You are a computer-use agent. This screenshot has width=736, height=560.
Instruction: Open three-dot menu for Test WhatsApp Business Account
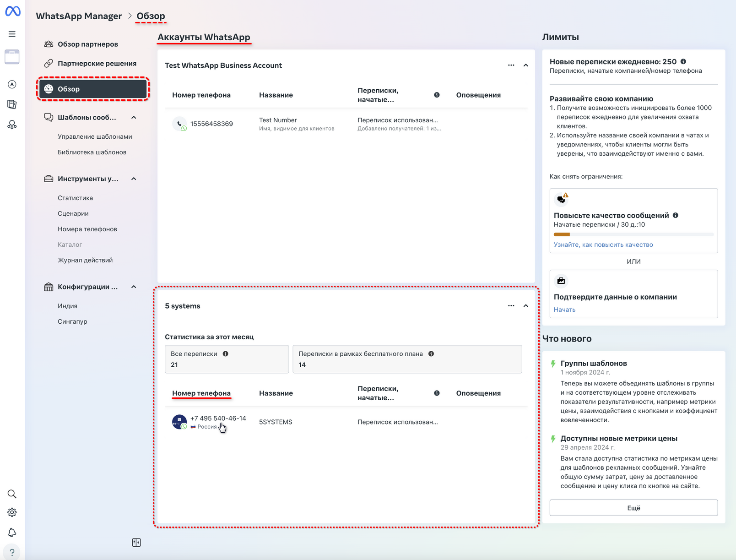click(511, 65)
